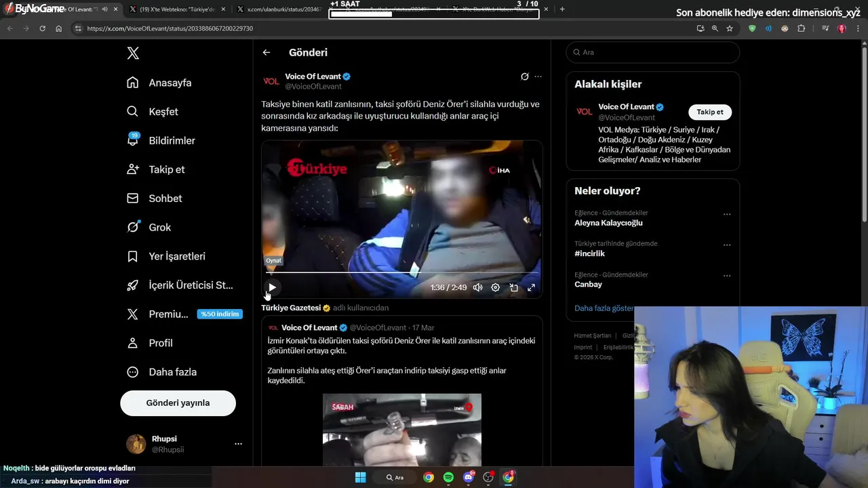Open browser zoom magnifier icon
This screenshot has height=488, width=868.
click(x=715, y=28)
